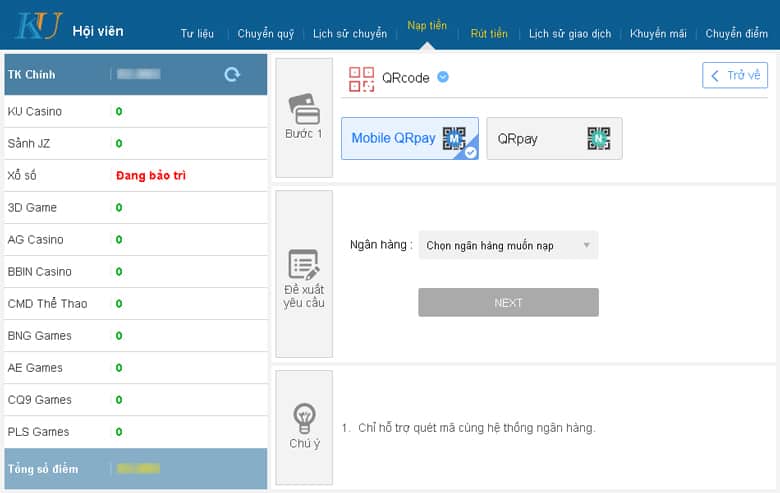780x493 pixels.
Task: Select the CMD Thể Thao row
Action: [135, 303]
